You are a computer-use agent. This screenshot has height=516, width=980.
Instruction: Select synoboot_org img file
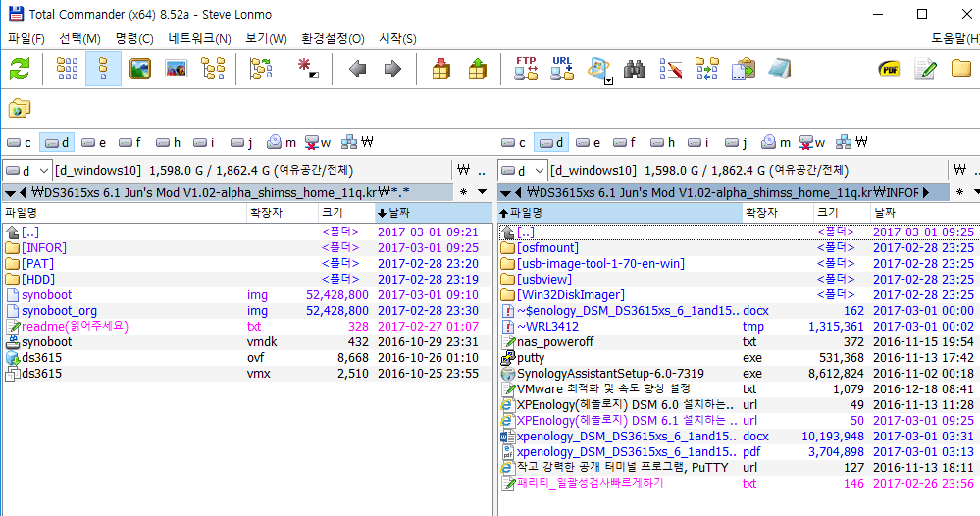click(x=247, y=310)
